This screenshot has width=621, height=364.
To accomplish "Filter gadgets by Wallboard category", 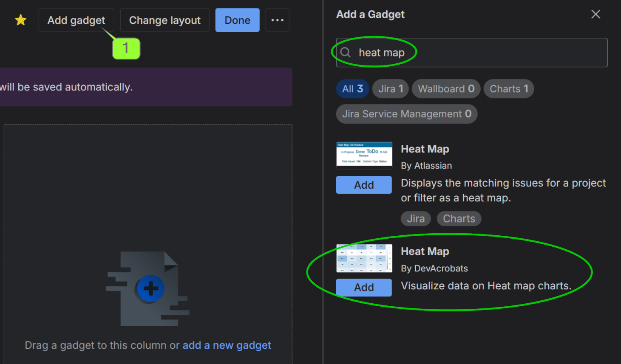I will [x=446, y=89].
